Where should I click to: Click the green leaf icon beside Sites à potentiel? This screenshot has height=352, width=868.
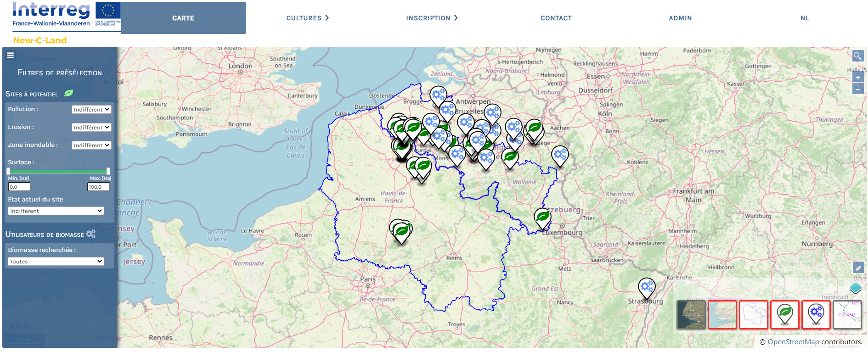pos(68,93)
